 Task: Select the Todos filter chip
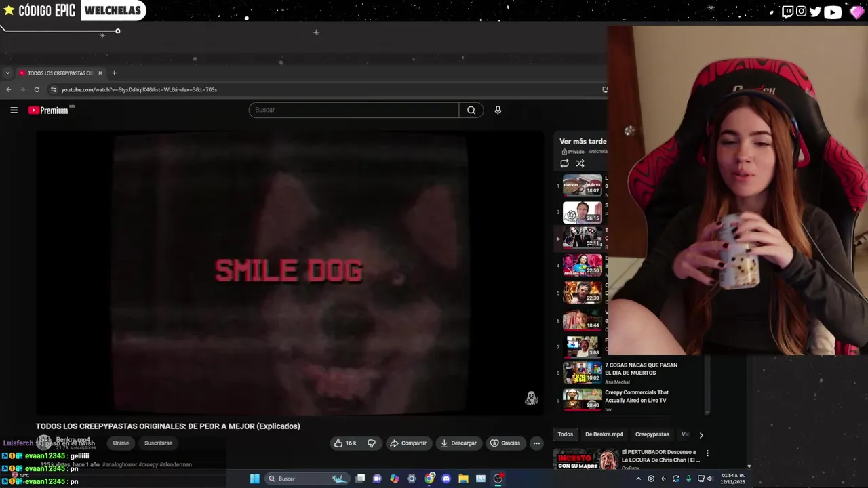click(565, 434)
